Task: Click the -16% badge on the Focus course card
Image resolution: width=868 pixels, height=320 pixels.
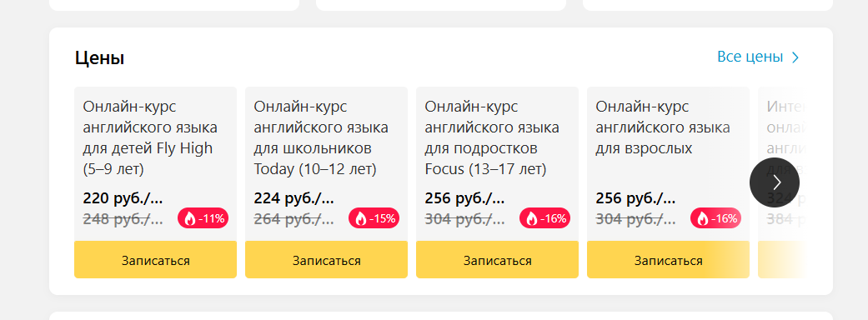Action: click(x=544, y=218)
